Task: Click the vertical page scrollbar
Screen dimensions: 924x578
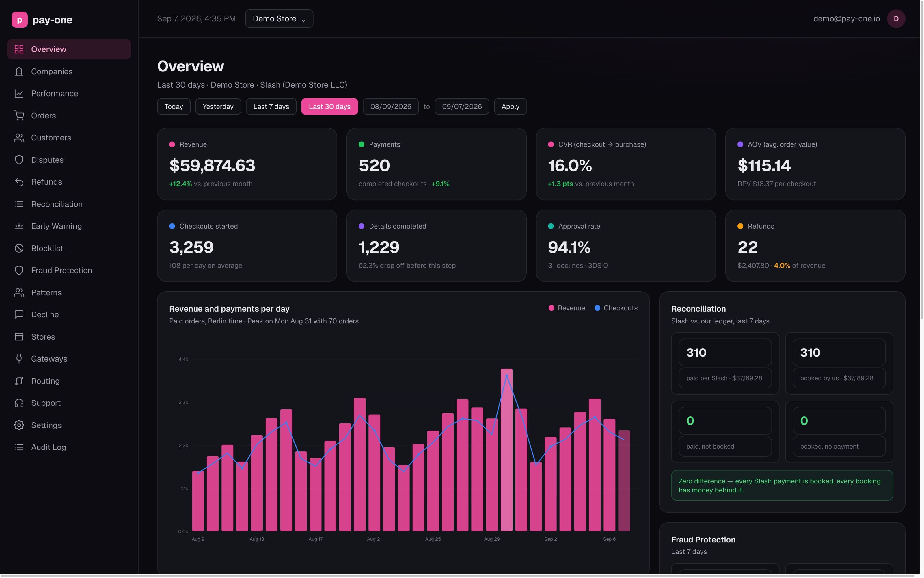Action: (x=921, y=161)
